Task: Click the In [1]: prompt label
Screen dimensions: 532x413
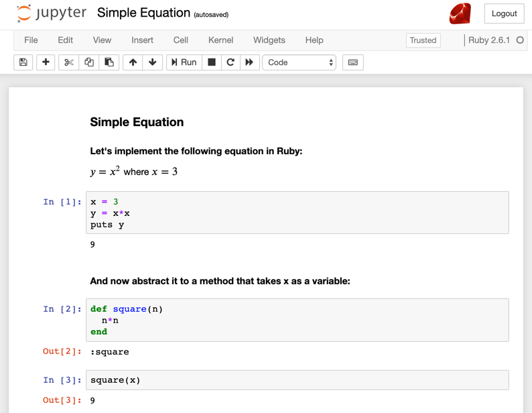Action: click(x=62, y=202)
